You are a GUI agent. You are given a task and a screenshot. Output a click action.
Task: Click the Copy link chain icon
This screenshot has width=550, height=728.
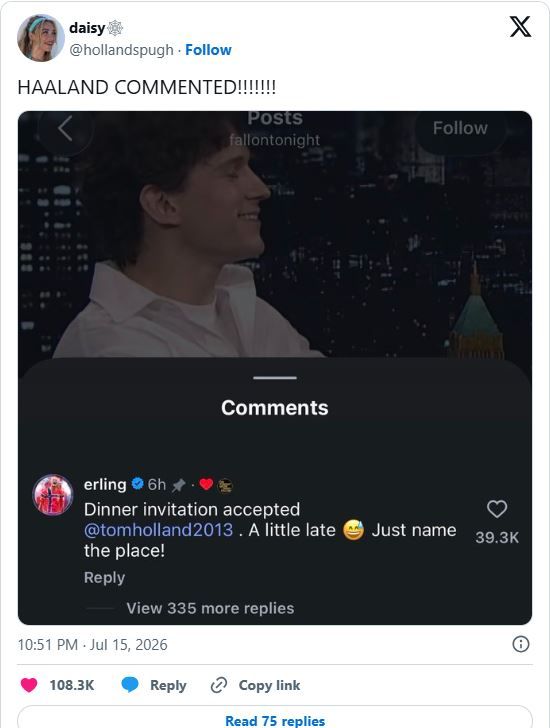coord(219,685)
